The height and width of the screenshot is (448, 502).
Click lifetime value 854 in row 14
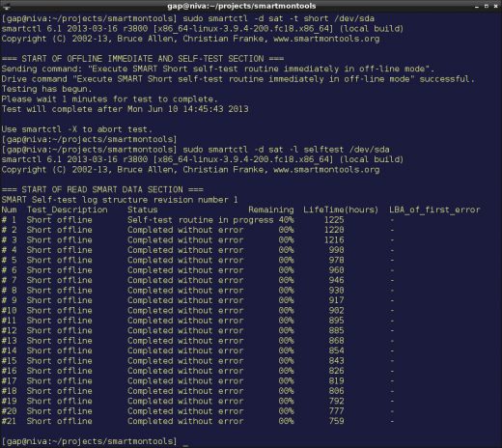pyautogui.click(x=336, y=350)
